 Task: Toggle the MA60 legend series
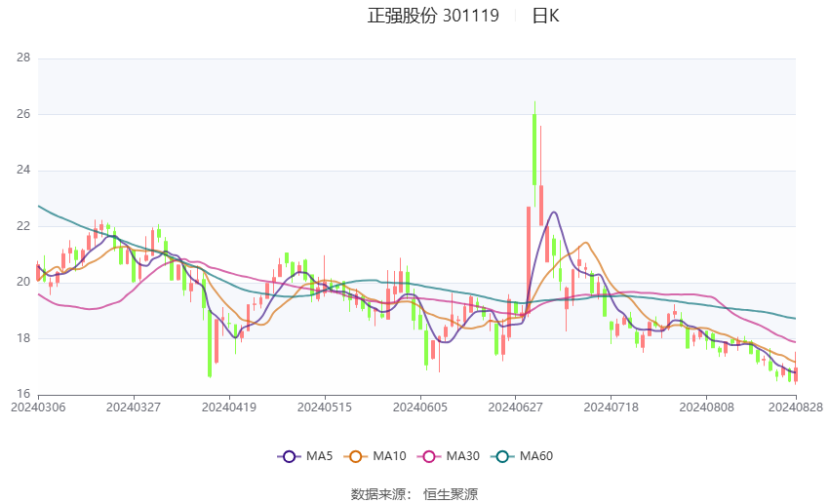pyautogui.click(x=522, y=456)
